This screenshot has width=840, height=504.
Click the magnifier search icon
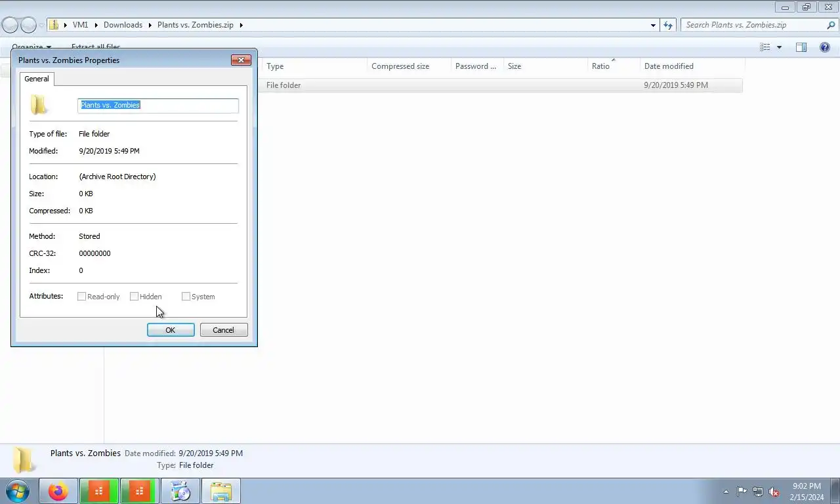click(x=831, y=25)
